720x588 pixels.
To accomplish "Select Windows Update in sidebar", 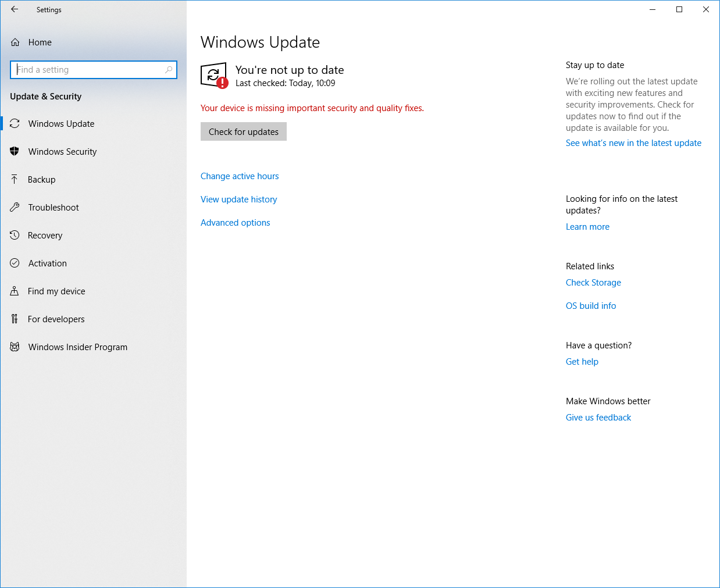I will [94, 123].
